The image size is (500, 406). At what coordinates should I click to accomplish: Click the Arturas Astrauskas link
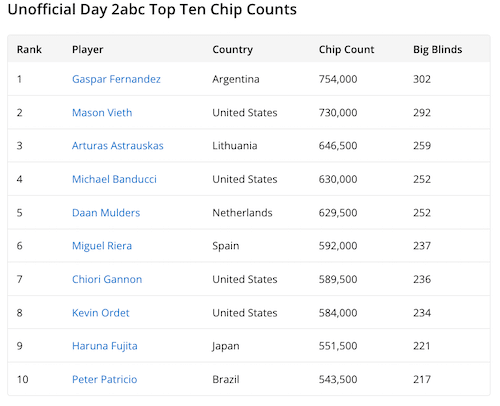(x=118, y=146)
